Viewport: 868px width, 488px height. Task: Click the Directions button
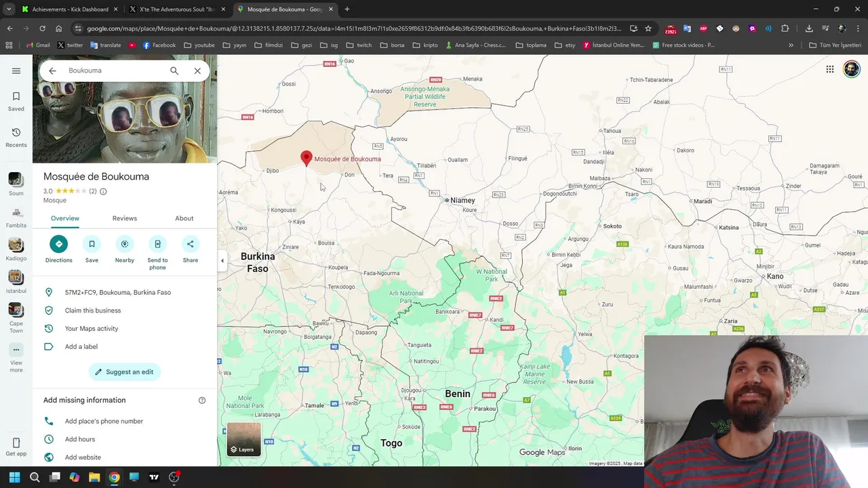coord(59,249)
